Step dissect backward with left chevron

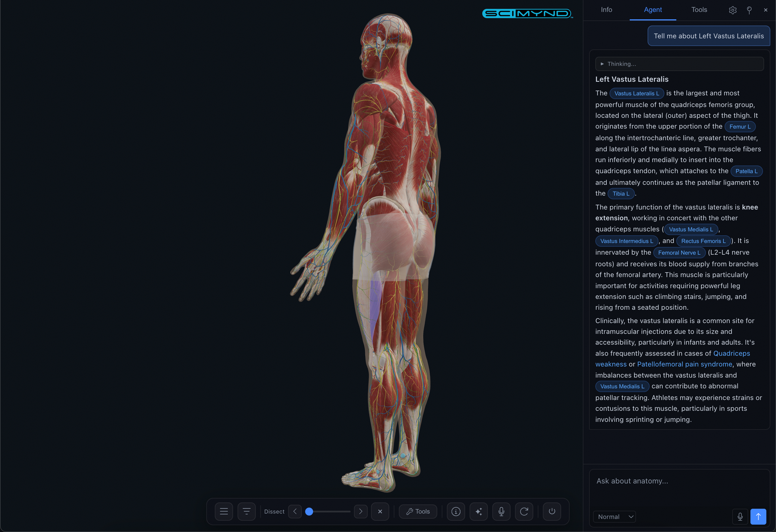click(x=295, y=511)
